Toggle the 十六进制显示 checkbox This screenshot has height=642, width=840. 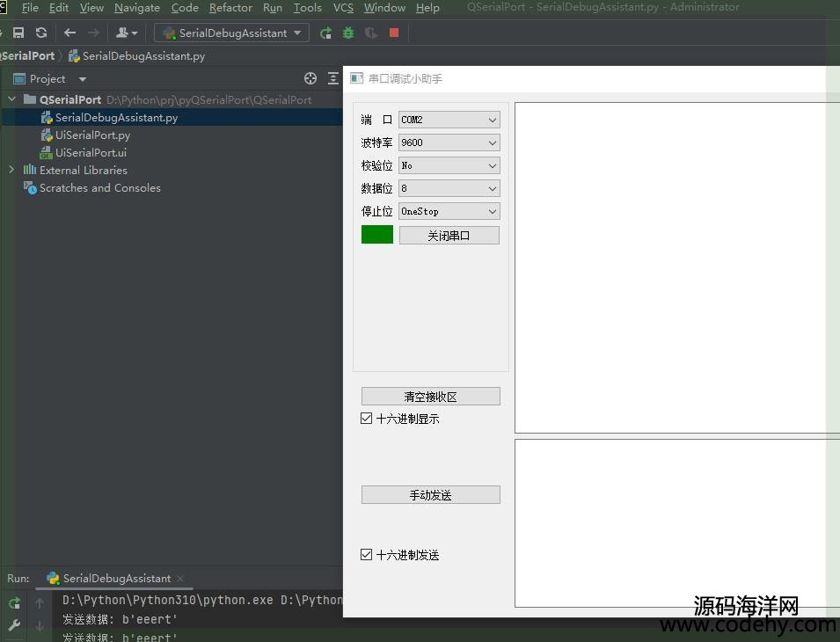click(367, 419)
